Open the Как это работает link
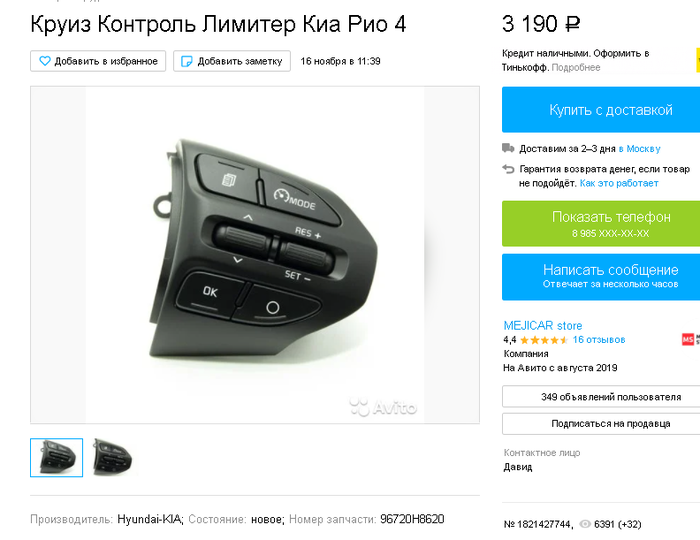 click(x=619, y=183)
